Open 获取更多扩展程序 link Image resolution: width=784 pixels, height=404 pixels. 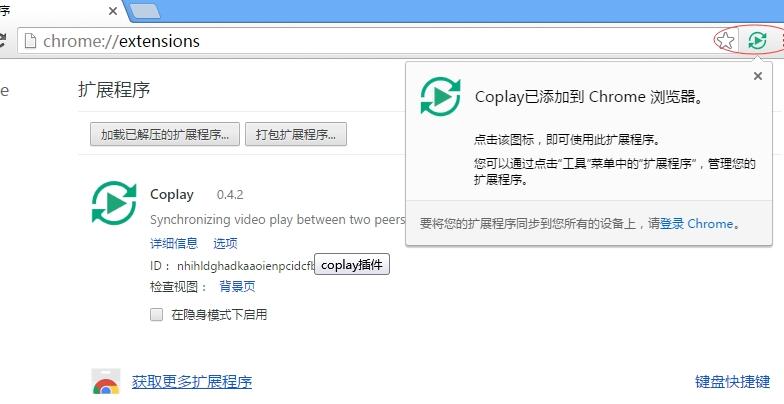click(x=192, y=382)
